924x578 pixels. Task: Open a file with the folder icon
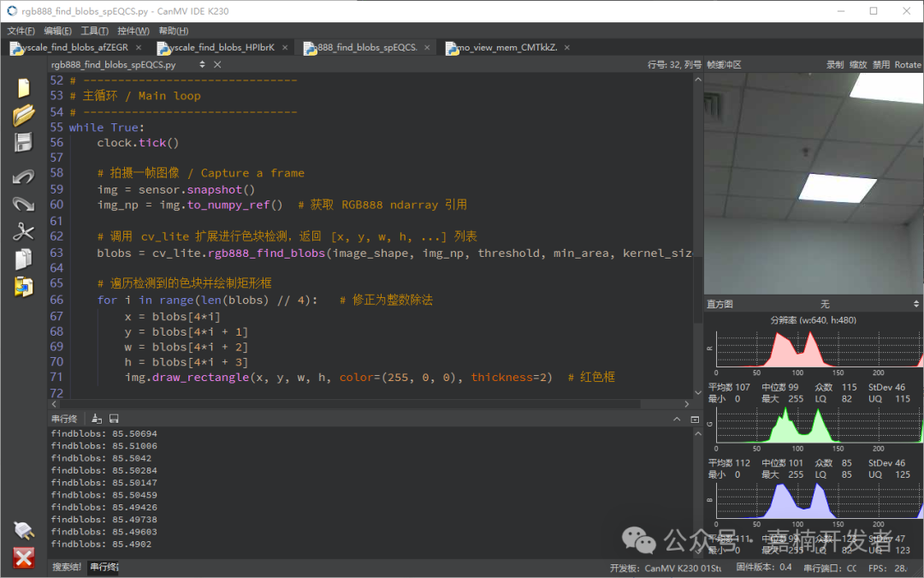click(x=23, y=115)
